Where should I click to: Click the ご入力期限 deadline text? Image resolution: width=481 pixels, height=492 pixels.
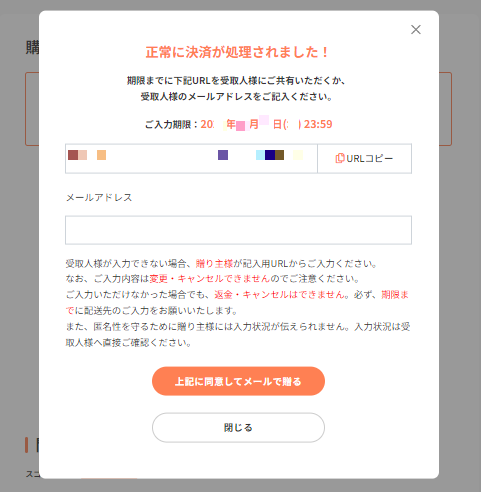pos(238,124)
